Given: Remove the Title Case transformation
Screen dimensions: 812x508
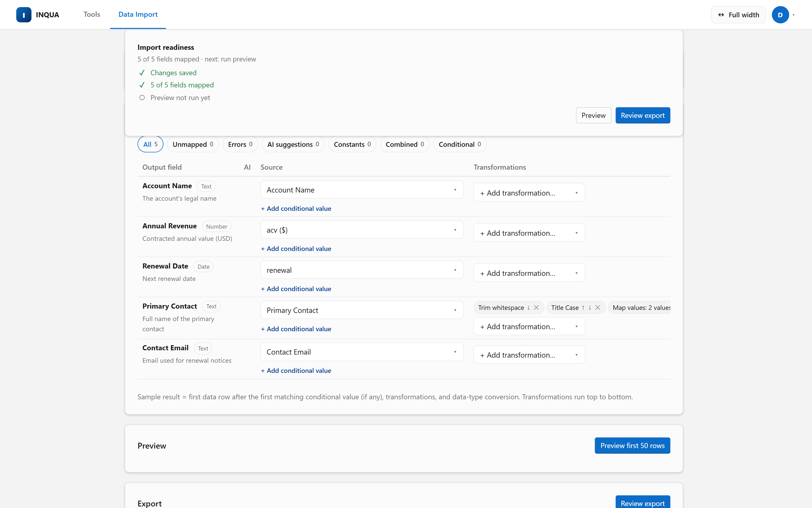Looking at the screenshot, I should tap(598, 307).
